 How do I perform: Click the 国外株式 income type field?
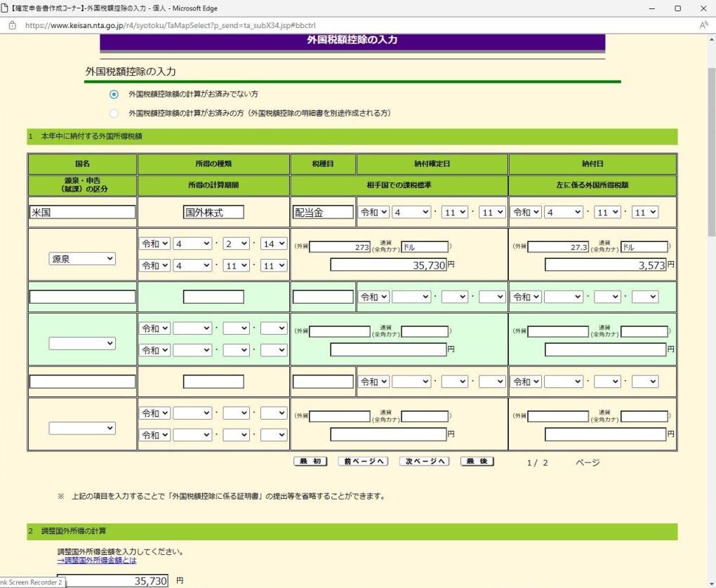[x=213, y=213]
